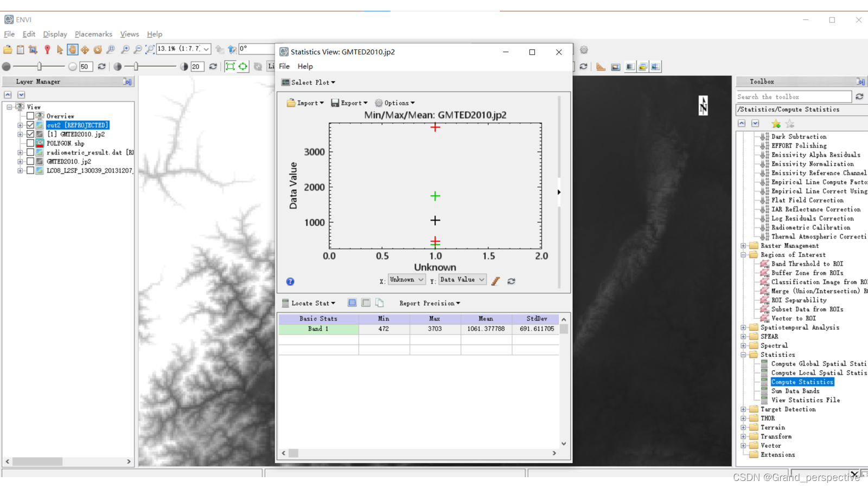Screen dimensions: 868x488
Task: Open the ENVI Views menu
Action: coord(130,34)
